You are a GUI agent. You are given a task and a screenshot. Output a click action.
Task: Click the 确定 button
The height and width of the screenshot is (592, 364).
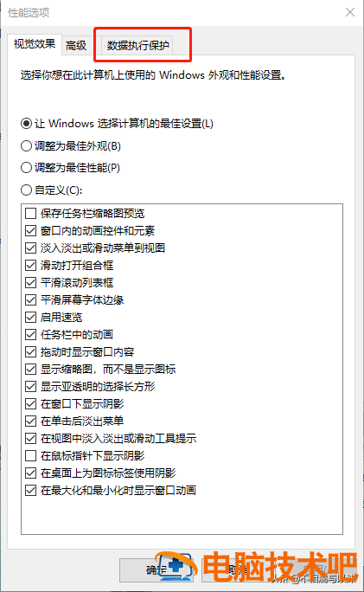tap(156, 570)
